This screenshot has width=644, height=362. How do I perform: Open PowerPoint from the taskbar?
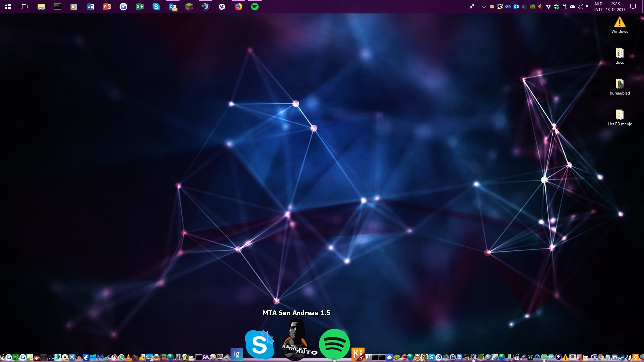click(x=107, y=7)
